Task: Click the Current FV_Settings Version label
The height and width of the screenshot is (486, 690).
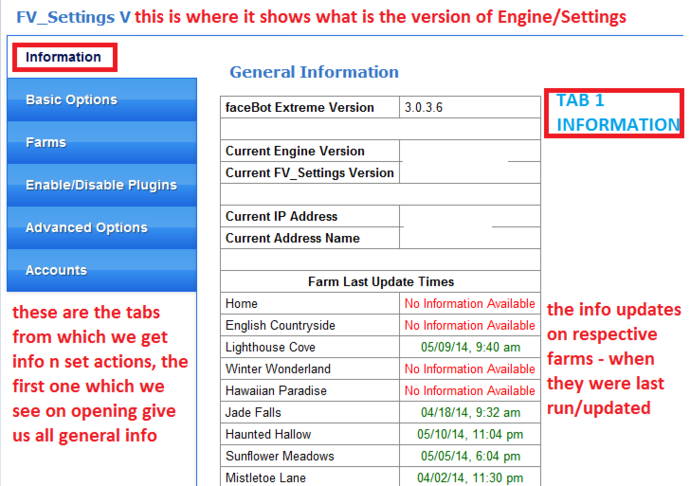Action: click(309, 173)
